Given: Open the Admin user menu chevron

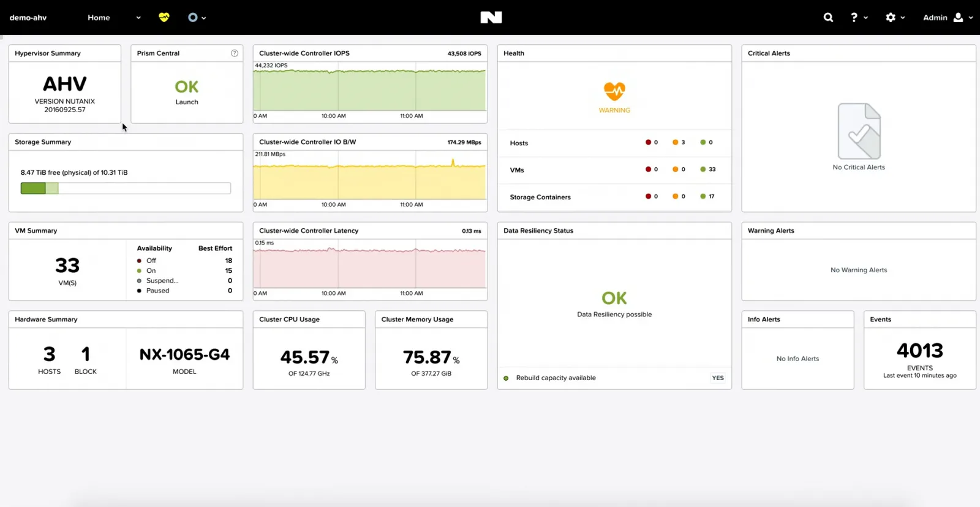Looking at the screenshot, I should coord(971,18).
